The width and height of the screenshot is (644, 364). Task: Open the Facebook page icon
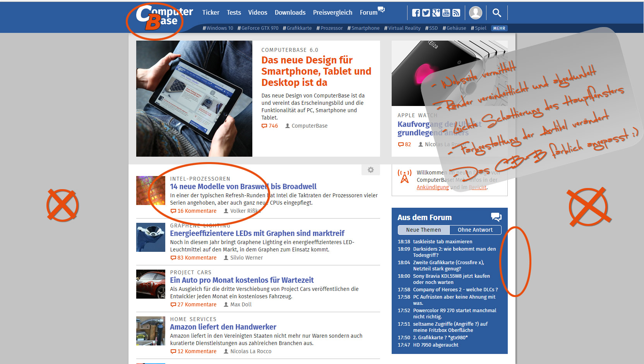(x=416, y=13)
